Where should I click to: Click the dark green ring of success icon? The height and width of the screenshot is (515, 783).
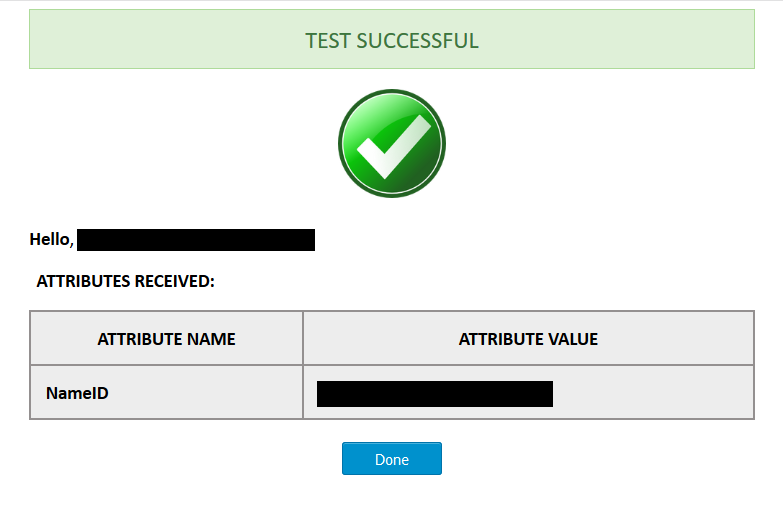pyautogui.click(x=392, y=92)
